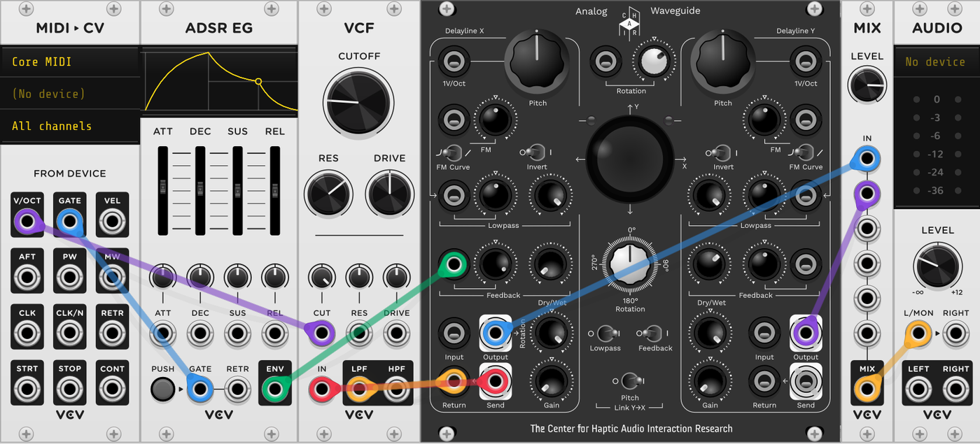Click the REL slider on ADSR EG
Image resolution: width=980 pixels, height=444 pixels.
point(275,190)
